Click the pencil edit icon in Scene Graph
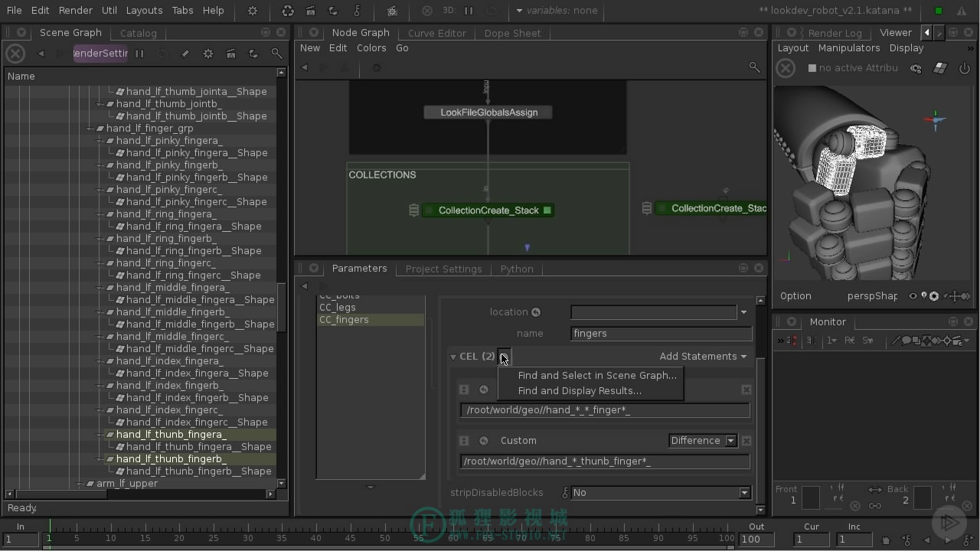 185,54
